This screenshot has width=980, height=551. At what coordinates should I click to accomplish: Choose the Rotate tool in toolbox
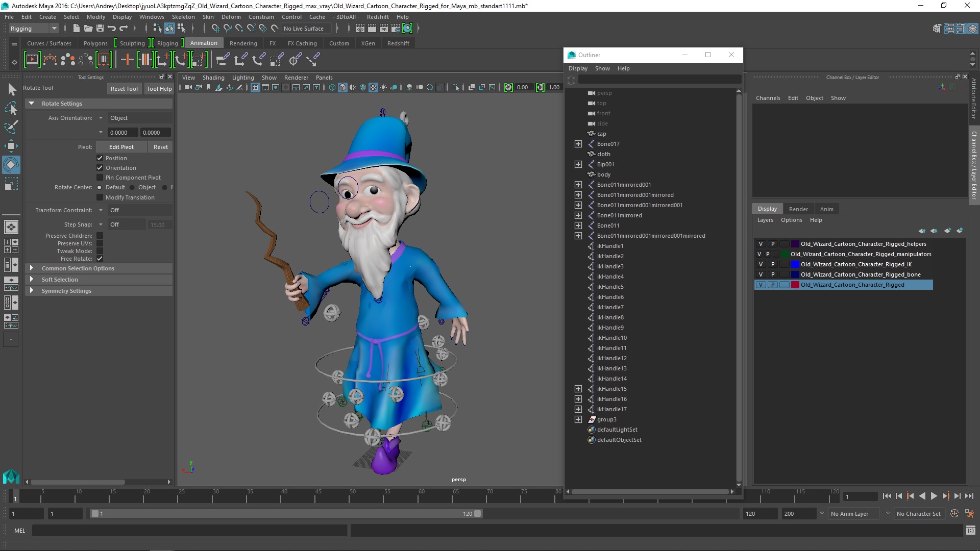point(11,165)
